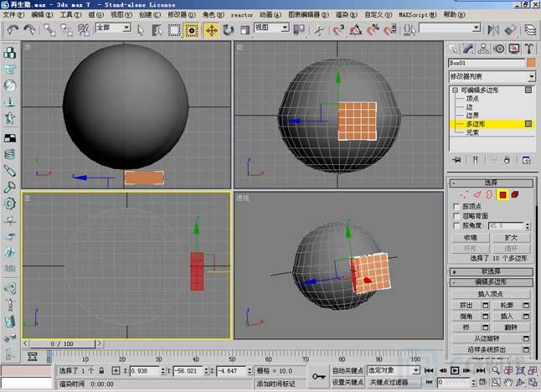Image resolution: width=541 pixels, height=392 pixels.
Task: Select Edge sub-object level icon
Action: click(477, 195)
